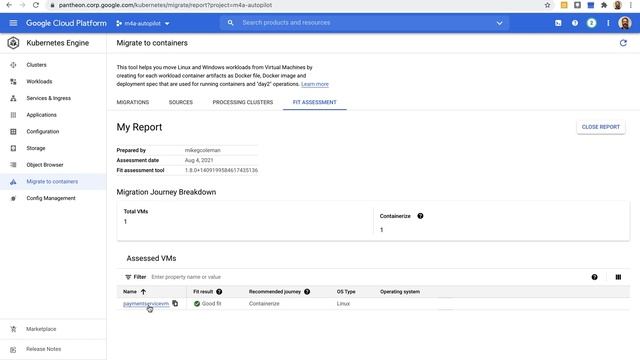Click the Services & Ingress sidebar icon
640x360 pixels.
(13, 98)
